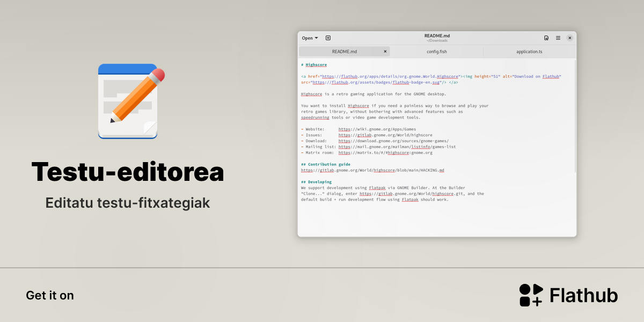
Task: Switch to the config.fish tab
Action: pos(437,52)
